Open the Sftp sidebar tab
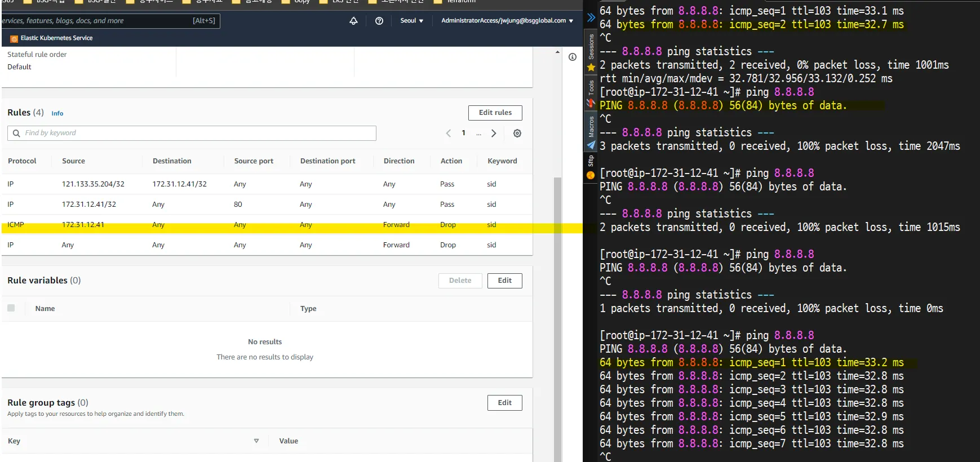 (x=591, y=162)
